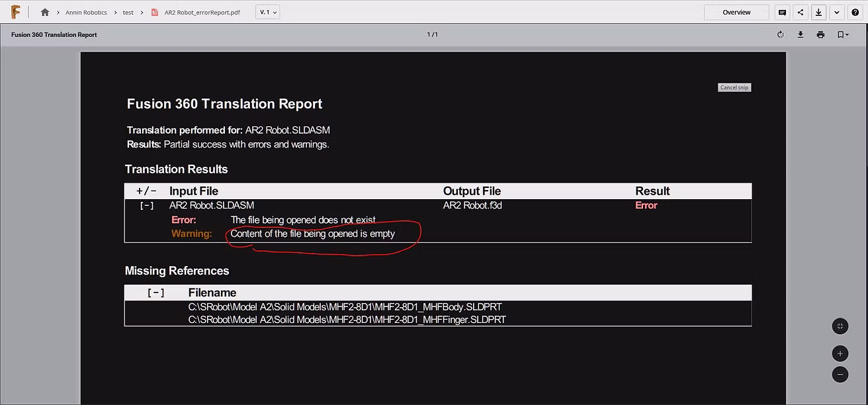This screenshot has height=405, width=868.
Task: Open the Annin Robotics breadcrumb link
Action: 87,13
